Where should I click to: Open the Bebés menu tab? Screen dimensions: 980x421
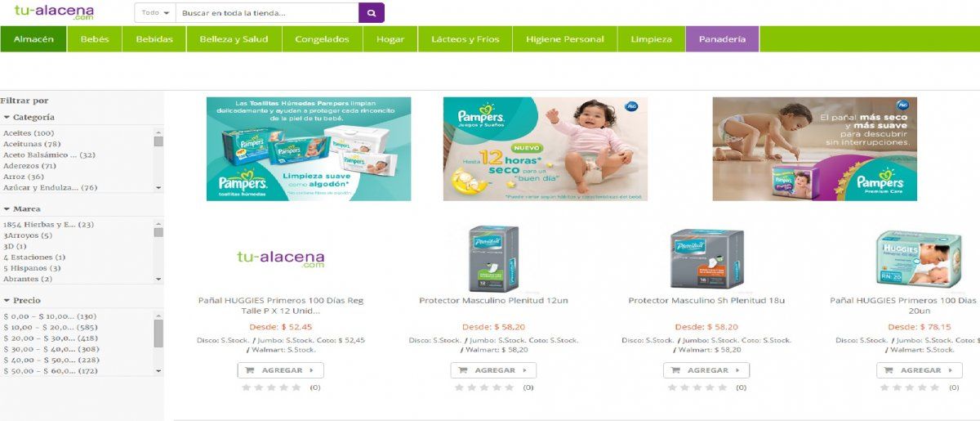coord(95,39)
